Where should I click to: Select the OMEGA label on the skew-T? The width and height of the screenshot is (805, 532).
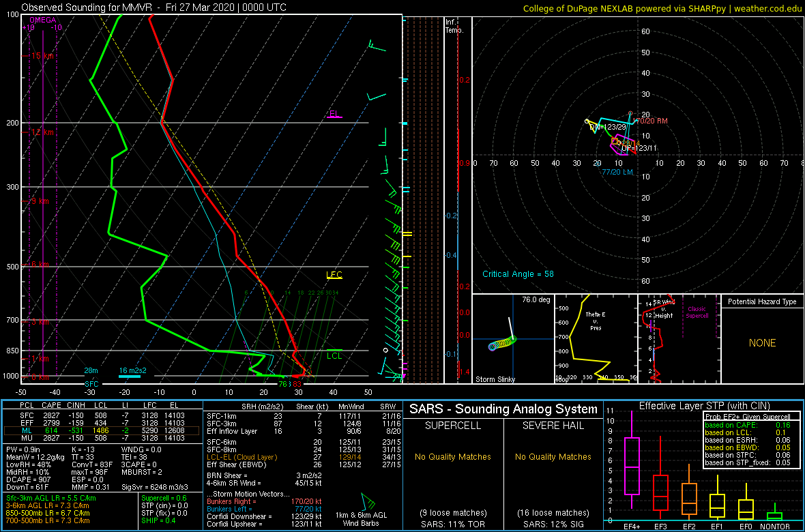coord(41,20)
